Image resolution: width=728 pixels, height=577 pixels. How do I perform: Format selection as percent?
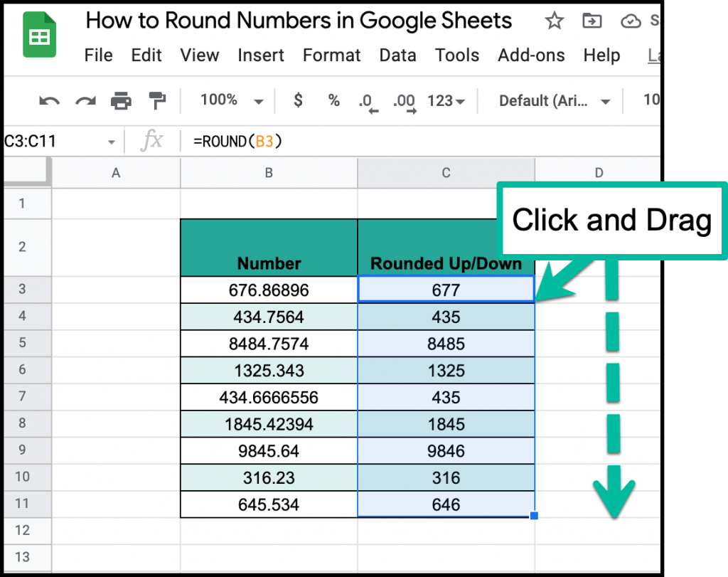[333, 100]
